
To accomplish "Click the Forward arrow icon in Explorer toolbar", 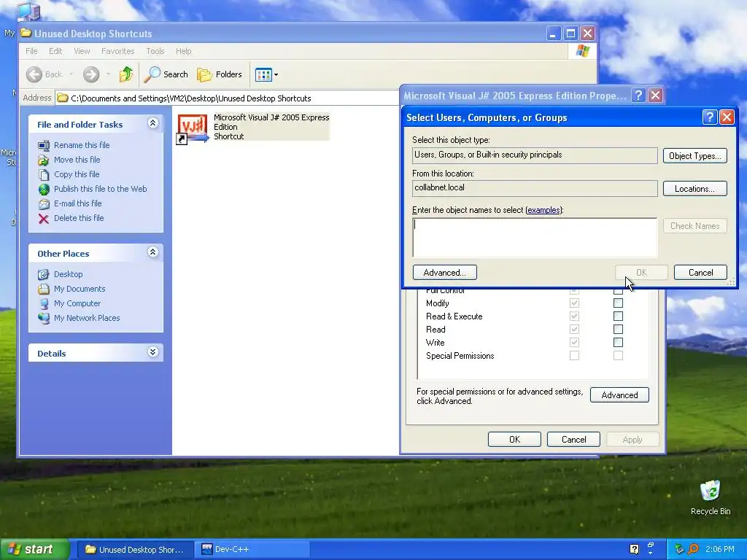I will (91, 74).
